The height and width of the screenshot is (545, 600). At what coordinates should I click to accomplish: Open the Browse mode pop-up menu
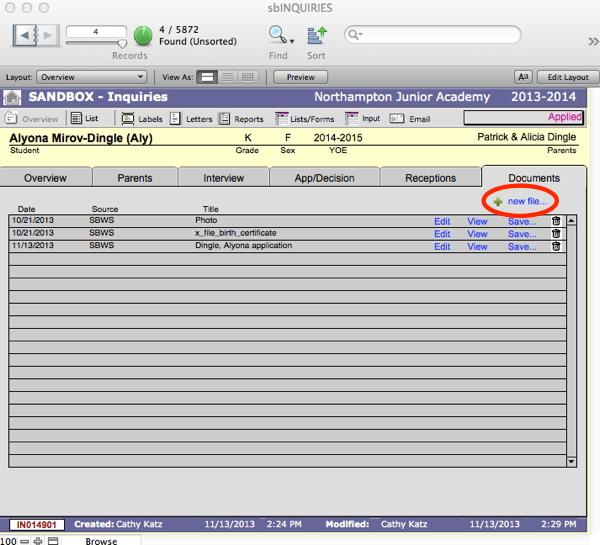point(99,540)
